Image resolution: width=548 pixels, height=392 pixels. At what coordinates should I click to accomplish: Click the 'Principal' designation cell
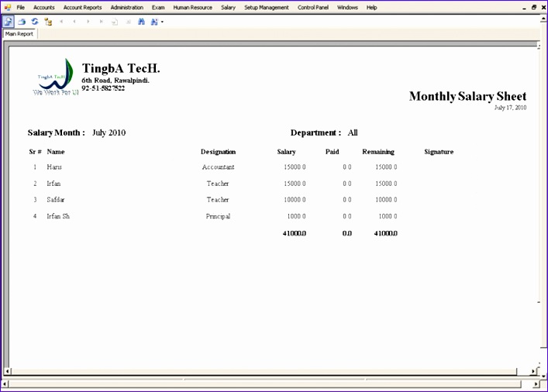[x=218, y=216]
